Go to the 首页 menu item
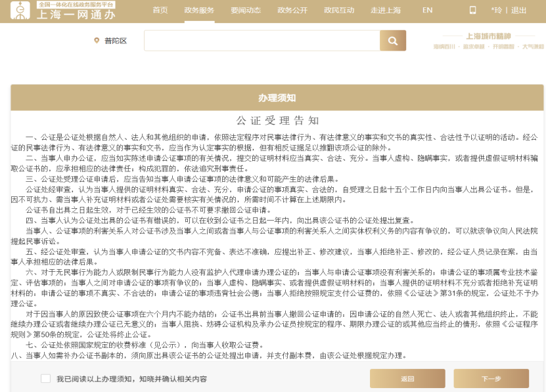This screenshot has width=546, height=392. (x=160, y=10)
